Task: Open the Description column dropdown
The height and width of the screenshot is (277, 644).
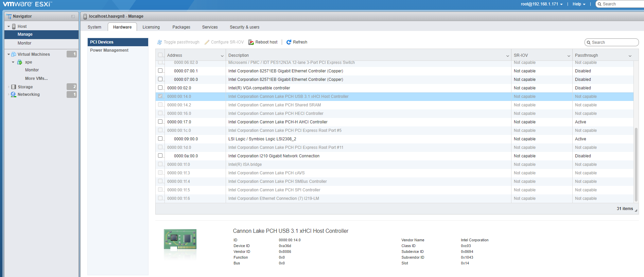Action: coord(508,56)
